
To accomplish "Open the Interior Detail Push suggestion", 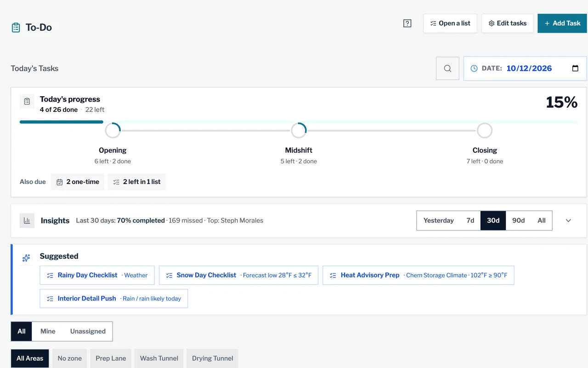I will coord(114,299).
